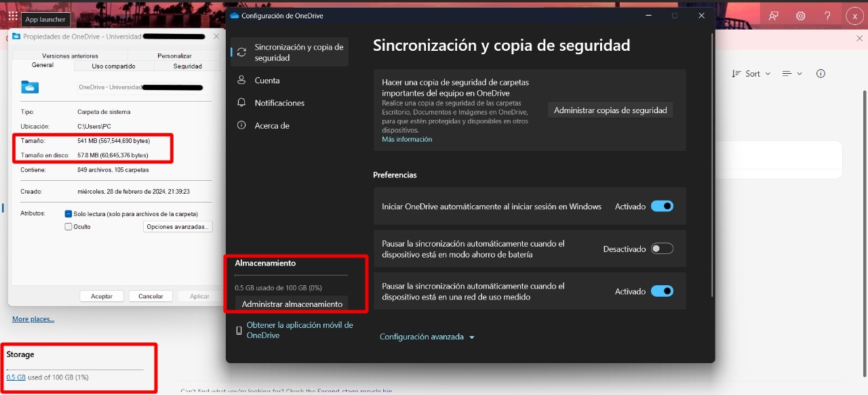Open More places link
Image resolution: width=868 pixels, height=395 pixels.
pyautogui.click(x=33, y=318)
